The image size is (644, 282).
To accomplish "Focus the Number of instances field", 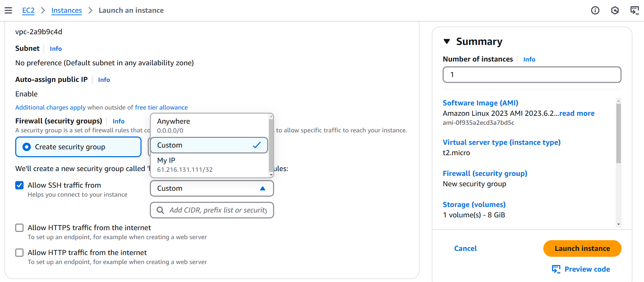I will [x=532, y=75].
